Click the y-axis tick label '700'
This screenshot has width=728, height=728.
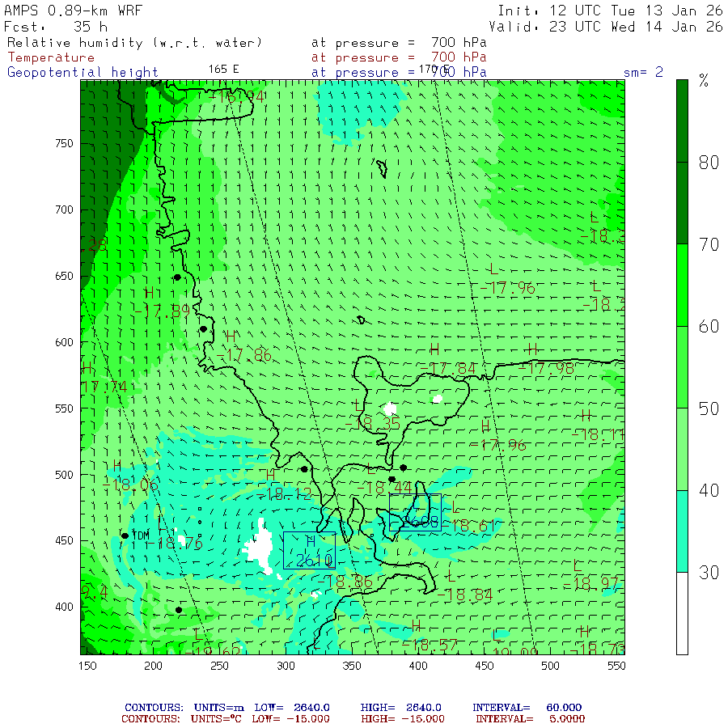click(x=64, y=210)
